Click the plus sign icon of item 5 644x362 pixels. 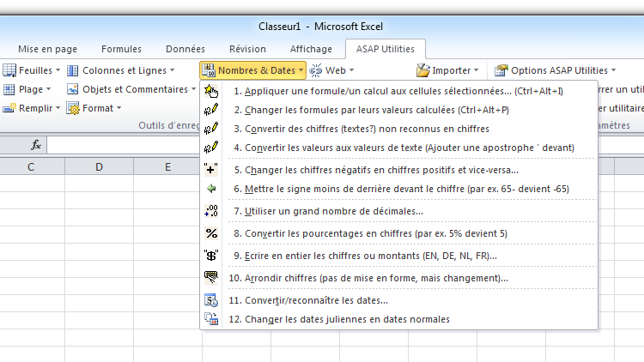click(211, 170)
